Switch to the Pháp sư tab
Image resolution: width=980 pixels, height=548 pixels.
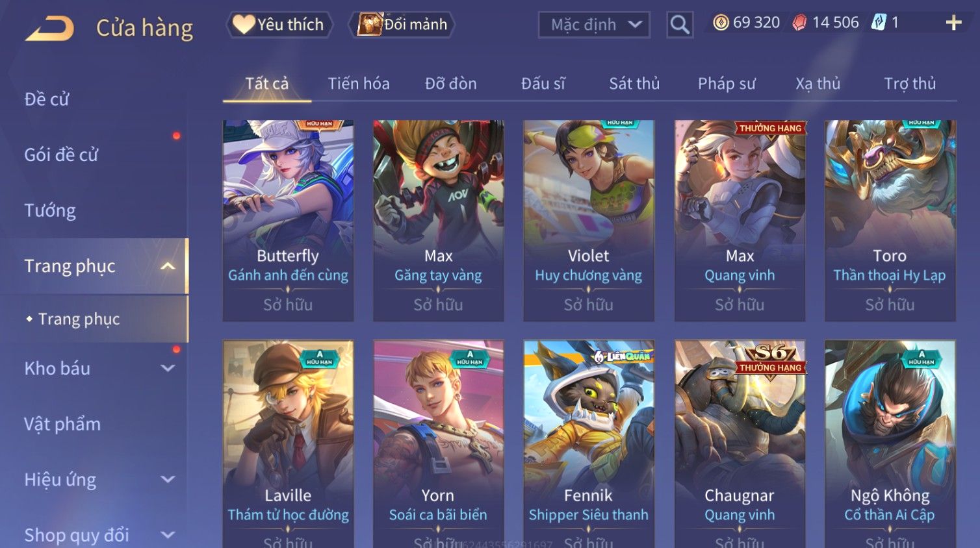pos(727,84)
